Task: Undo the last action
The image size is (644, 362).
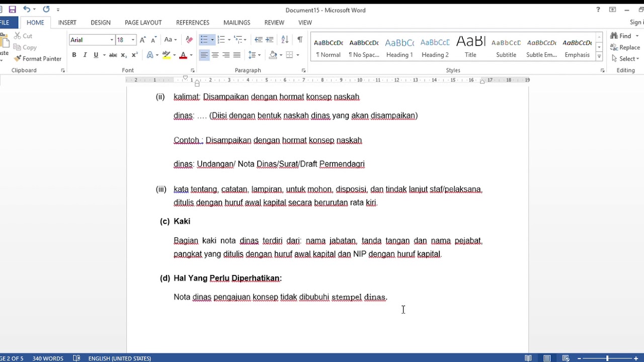Action: [27, 10]
